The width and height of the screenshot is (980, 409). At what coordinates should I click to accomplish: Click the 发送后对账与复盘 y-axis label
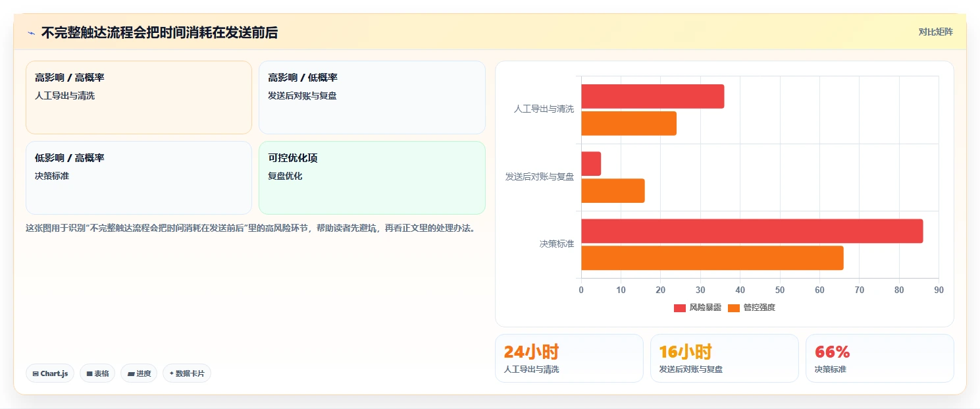tap(540, 177)
